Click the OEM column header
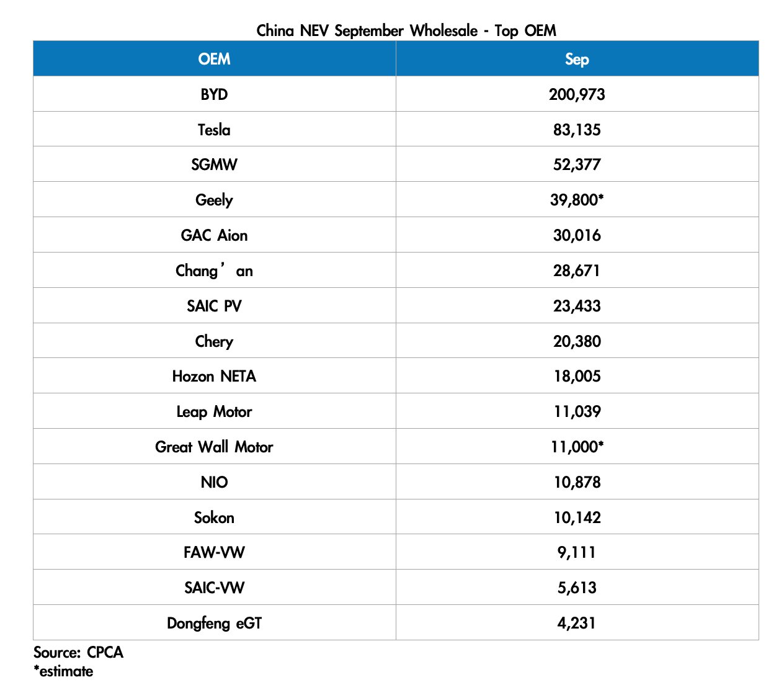This screenshot has height=685, width=784. pyautogui.click(x=214, y=59)
